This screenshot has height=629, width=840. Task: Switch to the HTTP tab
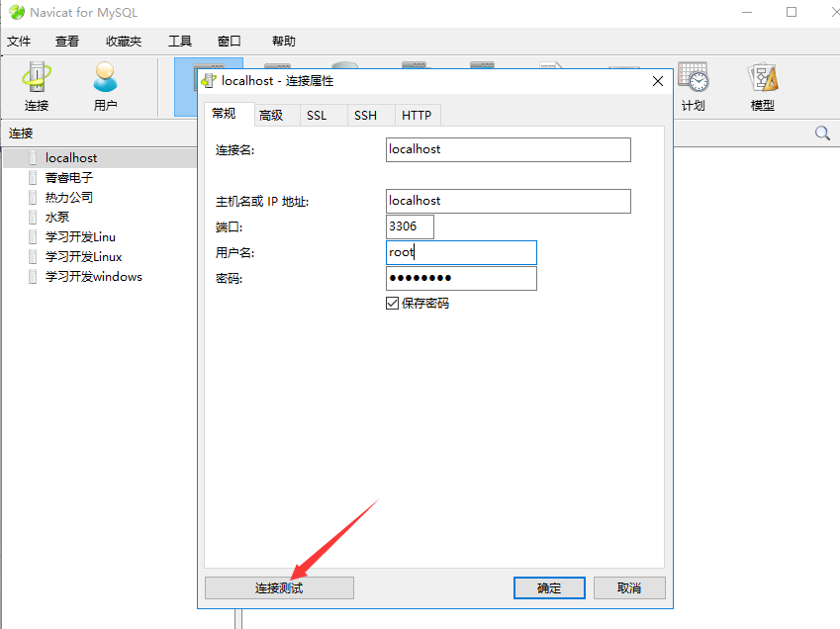(417, 115)
